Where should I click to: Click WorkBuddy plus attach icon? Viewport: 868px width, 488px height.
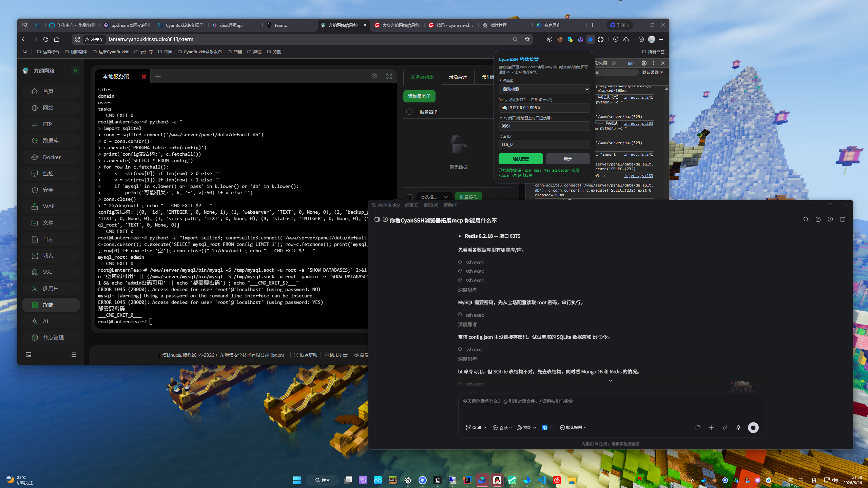[711, 428]
